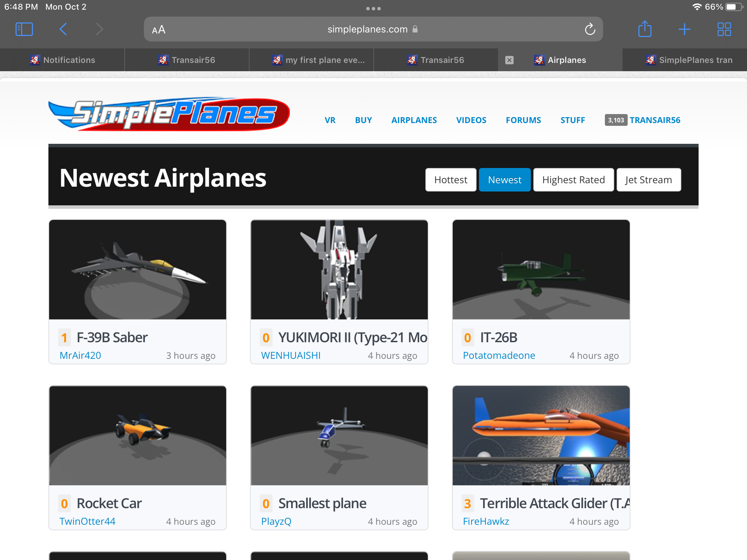Viewport: 747px width, 560px height.
Task: Select the Airplanes browser tab
Action: [x=560, y=60]
